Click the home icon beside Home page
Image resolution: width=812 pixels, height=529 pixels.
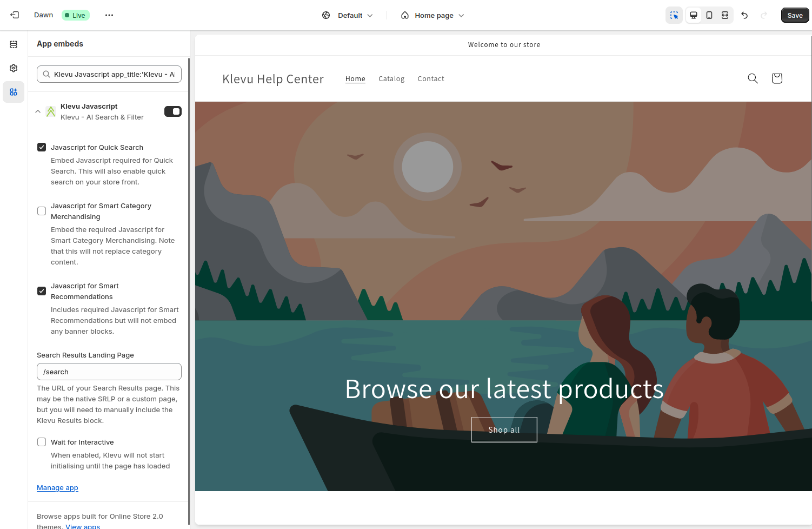tap(405, 15)
